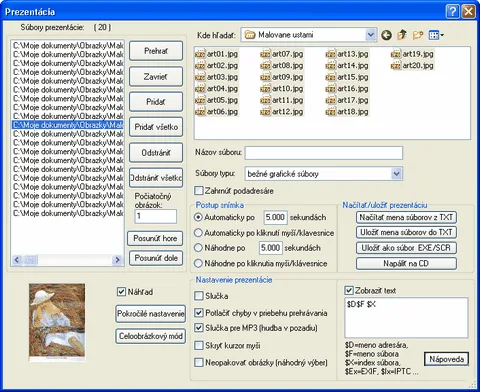Select file art09.jpg
The image size is (480, 392).
coord(282,77)
